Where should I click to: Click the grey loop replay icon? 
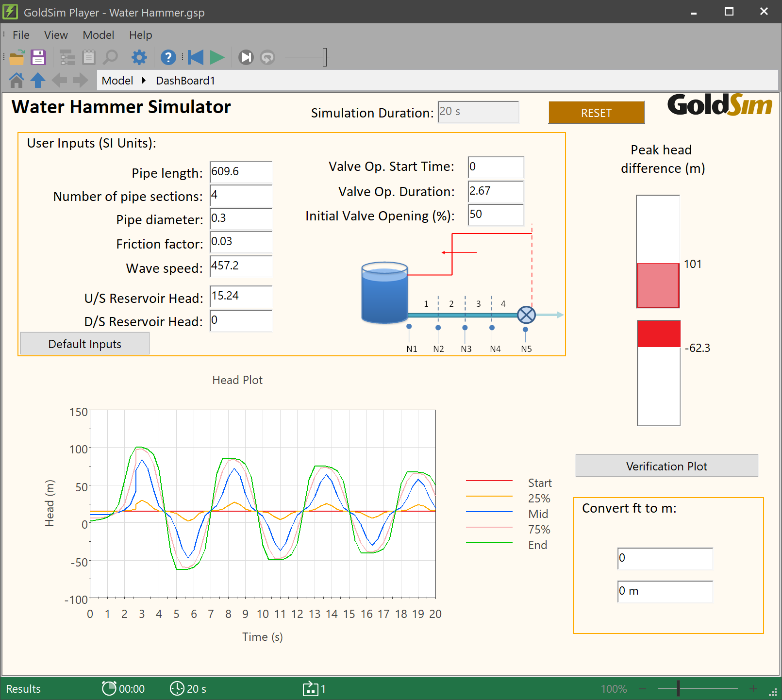click(267, 57)
